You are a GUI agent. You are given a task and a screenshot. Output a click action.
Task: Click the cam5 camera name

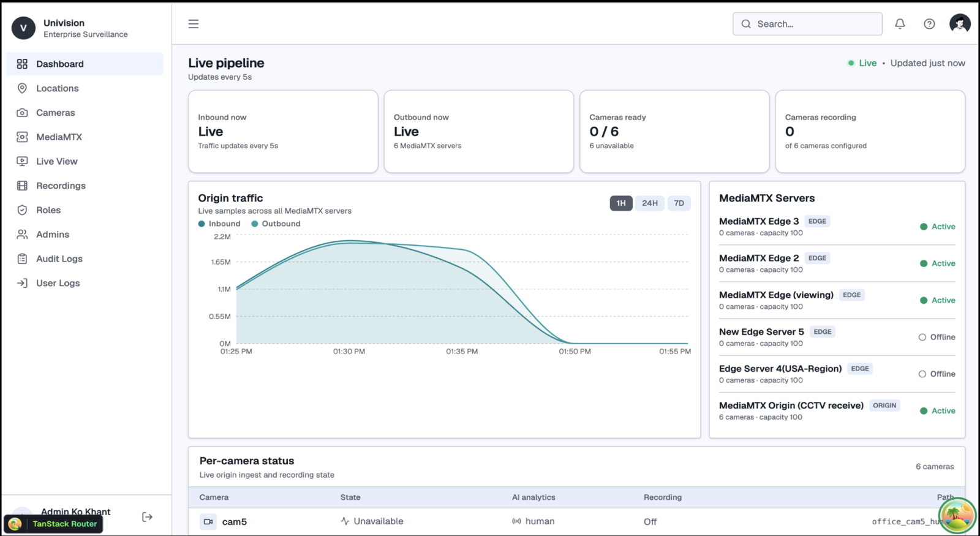pyautogui.click(x=235, y=522)
